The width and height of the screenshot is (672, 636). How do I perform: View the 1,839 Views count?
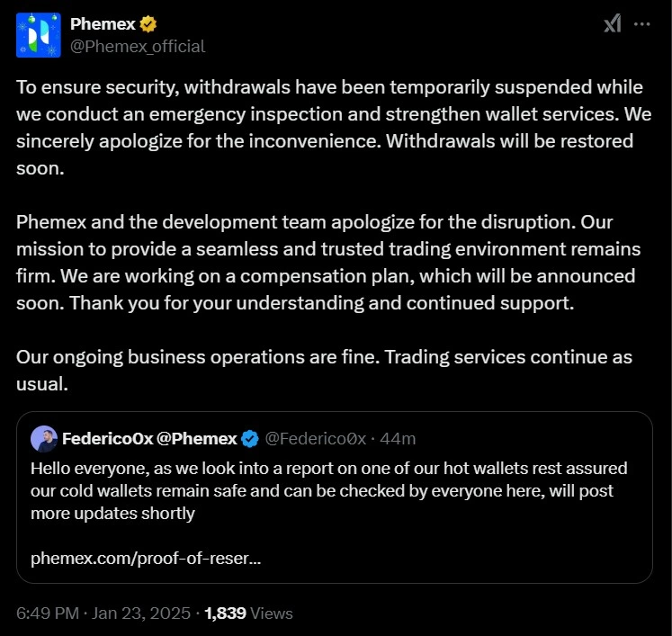pos(248,614)
